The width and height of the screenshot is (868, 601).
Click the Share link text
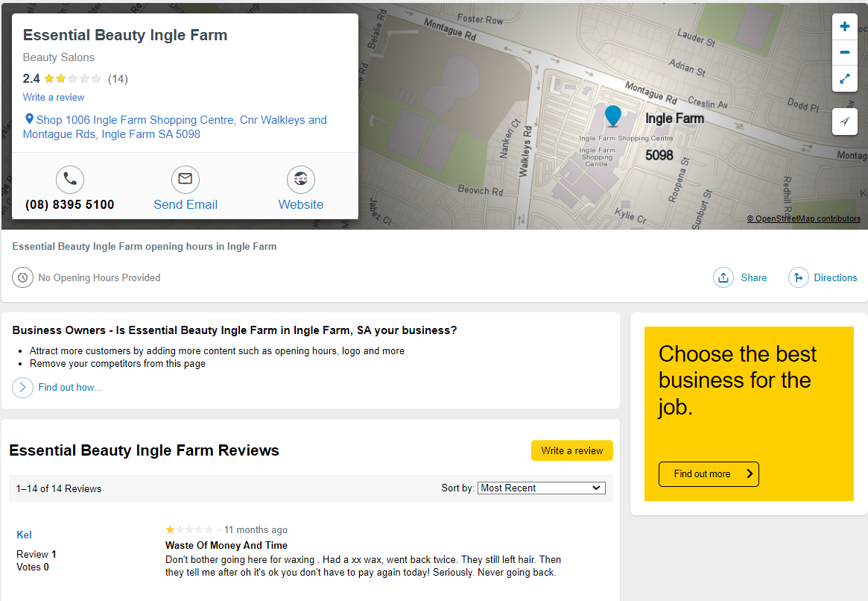point(754,277)
